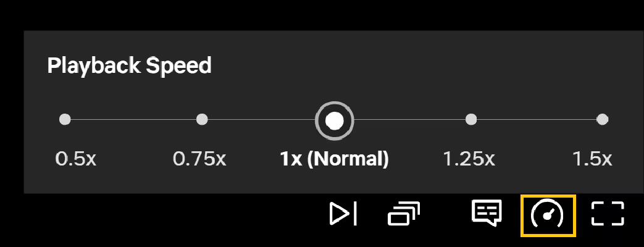Click slider track between 1.25x and 1.5x dots
Image resolution: width=644 pixels, height=247 pixels.
click(537, 120)
